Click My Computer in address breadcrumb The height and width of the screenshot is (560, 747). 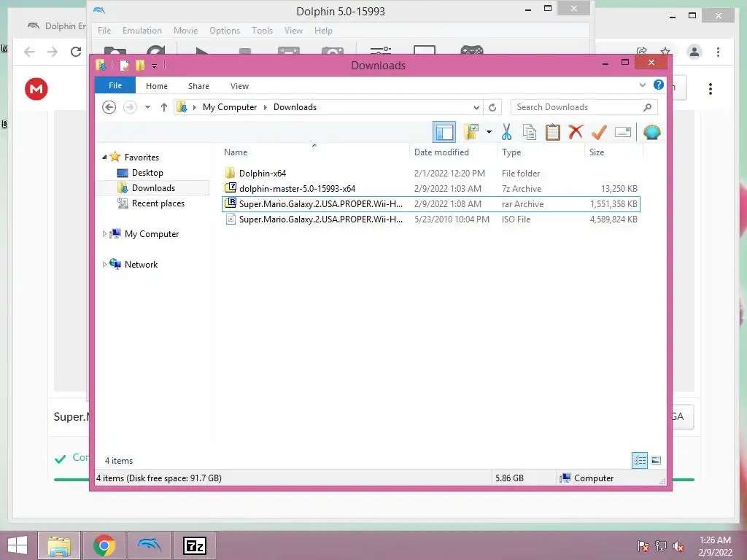coord(230,107)
